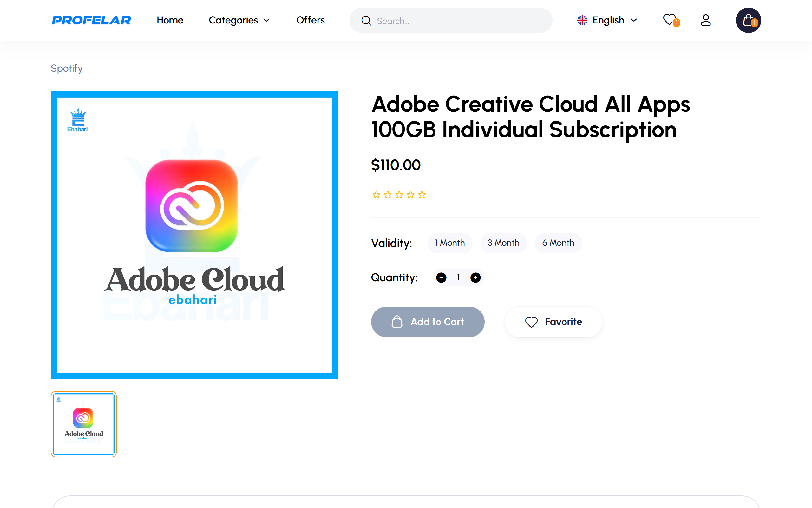Click the quantity value 1

tap(458, 277)
